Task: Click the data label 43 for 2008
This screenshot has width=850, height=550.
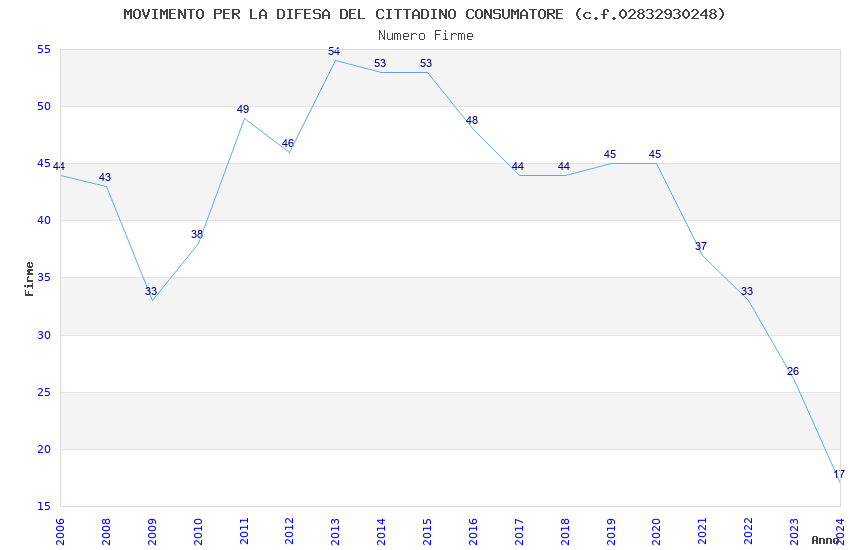Action: click(x=105, y=177)
